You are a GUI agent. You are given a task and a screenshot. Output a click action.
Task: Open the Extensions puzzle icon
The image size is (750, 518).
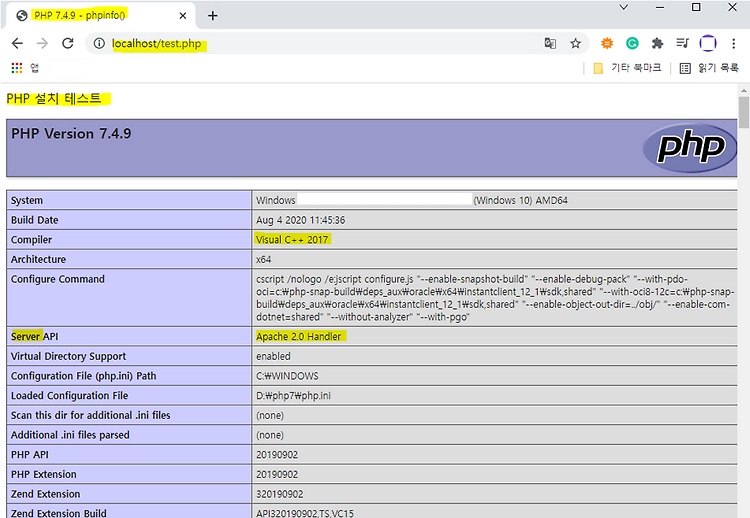click(658, 44)
